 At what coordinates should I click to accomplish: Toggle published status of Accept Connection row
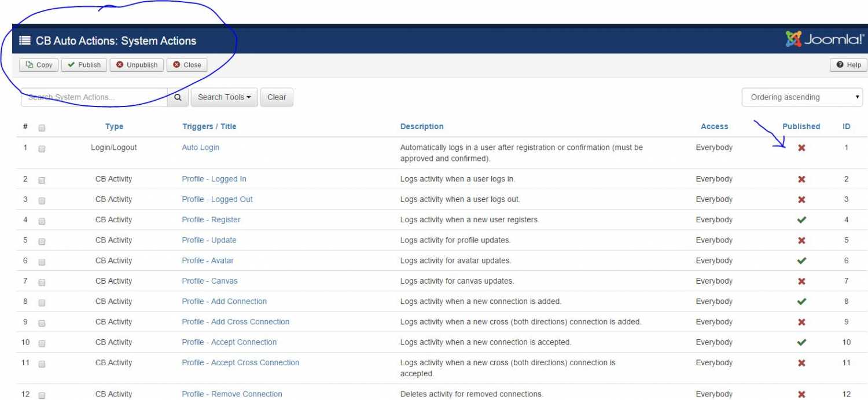[x=801, y=343]
